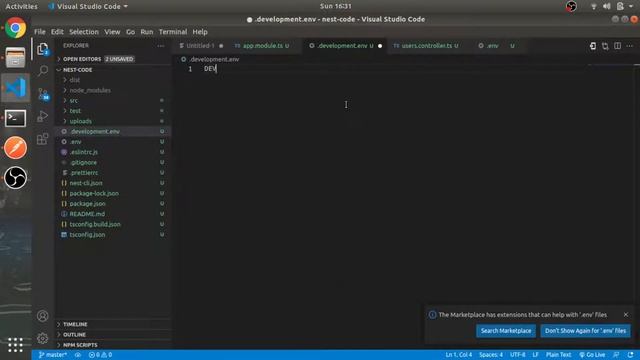Open Terminal from the dock
Screen dimensions: 640x360
16,118
